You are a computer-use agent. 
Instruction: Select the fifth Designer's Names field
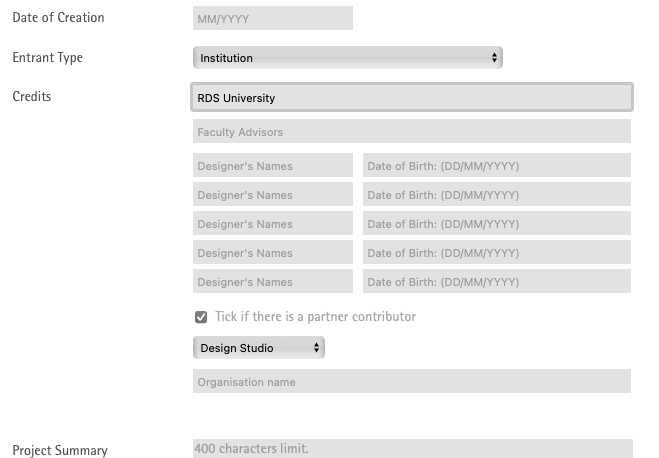click(272, 282)
